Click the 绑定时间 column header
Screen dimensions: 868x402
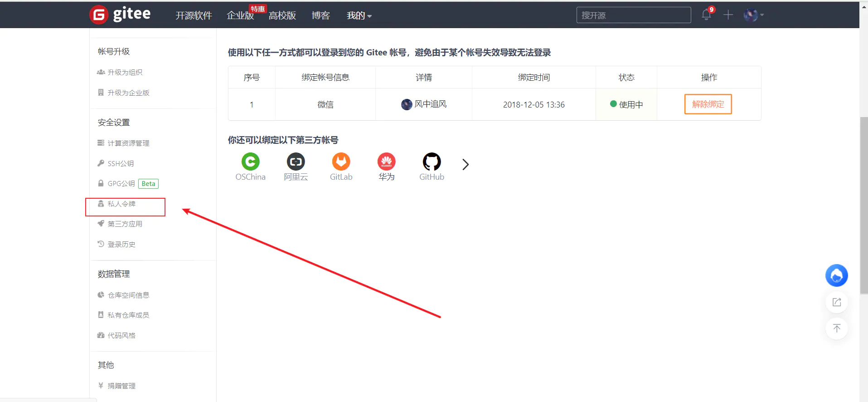pos(534,77)
